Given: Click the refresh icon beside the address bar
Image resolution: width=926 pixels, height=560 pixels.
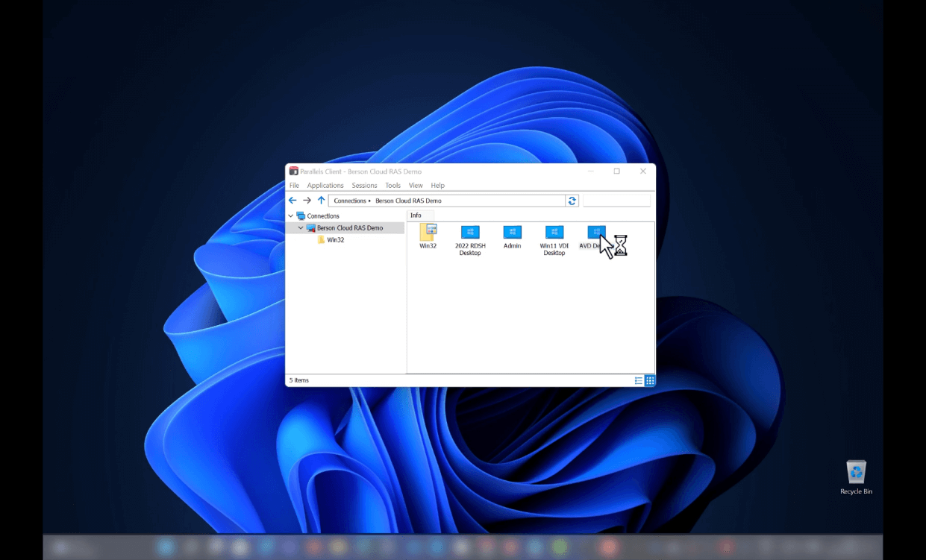Looking at the screenshot, I should [572, 201].
